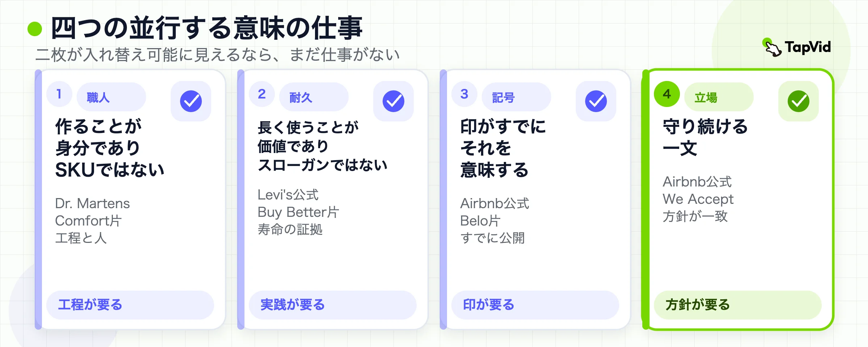Click the green 方針が要る button
The height and width of the screenshot is (347, 868).
click(x=738, y=305)
